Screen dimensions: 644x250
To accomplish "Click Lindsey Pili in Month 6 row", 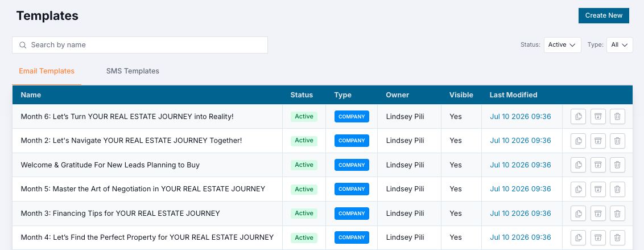I will [405, 116].
